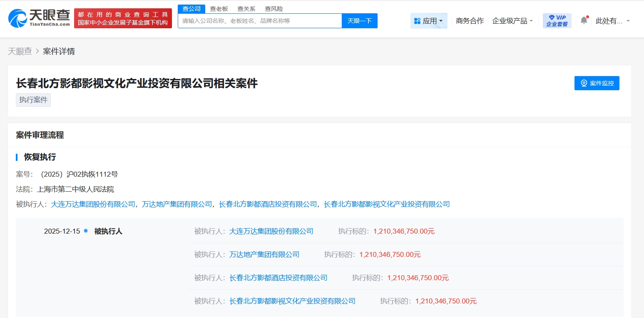Open 万达地产集团有限公司 in the timeline row
644x318 pixels.
pos(264,254)
